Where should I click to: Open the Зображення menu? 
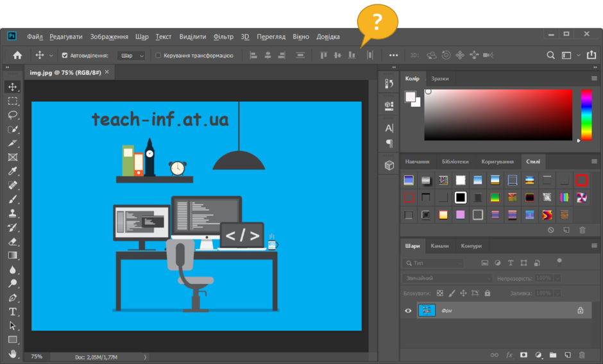pos(109,37)
